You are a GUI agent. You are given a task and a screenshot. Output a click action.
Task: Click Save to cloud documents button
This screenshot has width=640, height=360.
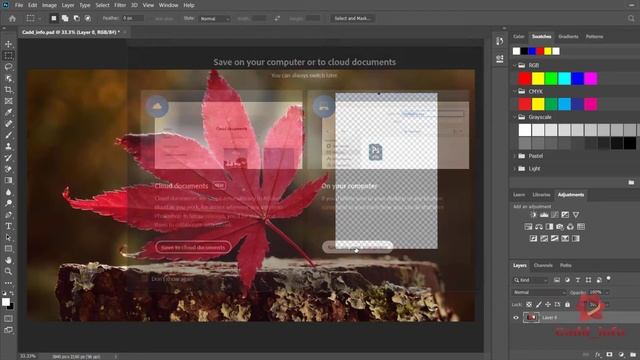[x=193, y=247]
